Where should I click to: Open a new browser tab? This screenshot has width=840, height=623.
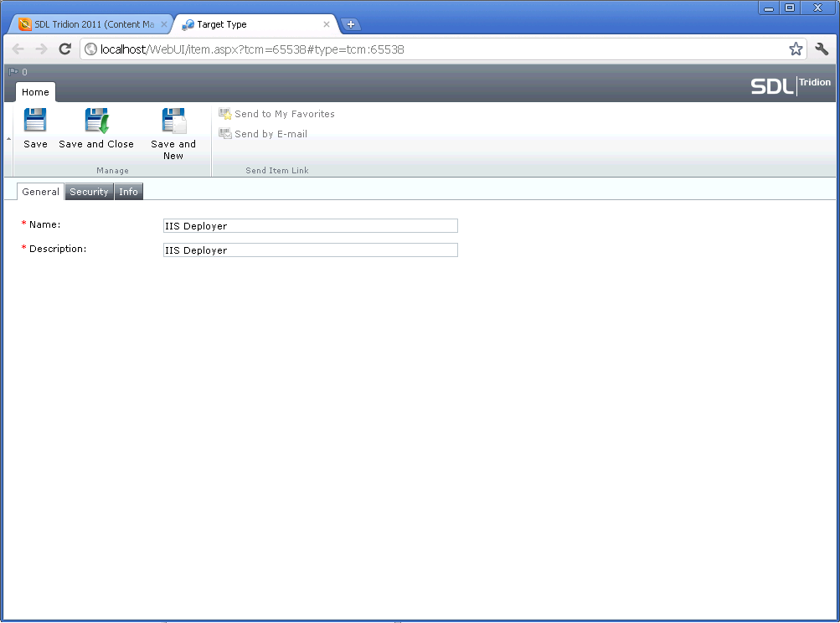click(x=351, y=24)
